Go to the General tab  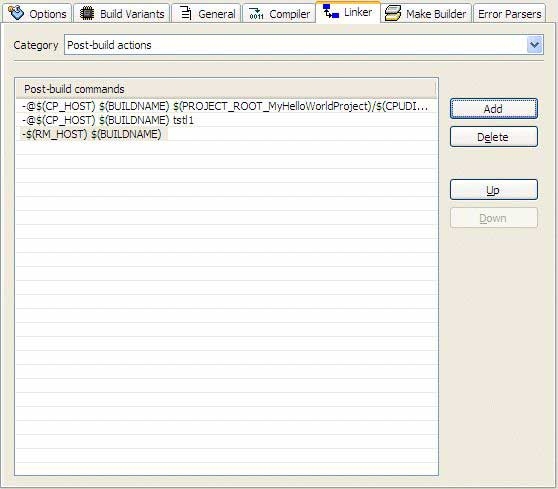click(x=206, y=13)
